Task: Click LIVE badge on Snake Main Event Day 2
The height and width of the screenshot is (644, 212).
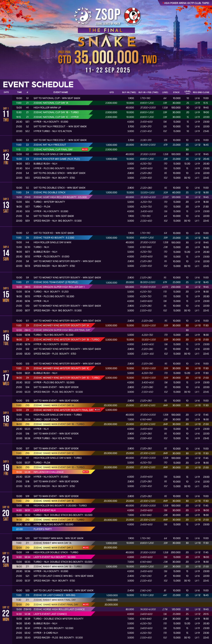Action: (86, 548)
